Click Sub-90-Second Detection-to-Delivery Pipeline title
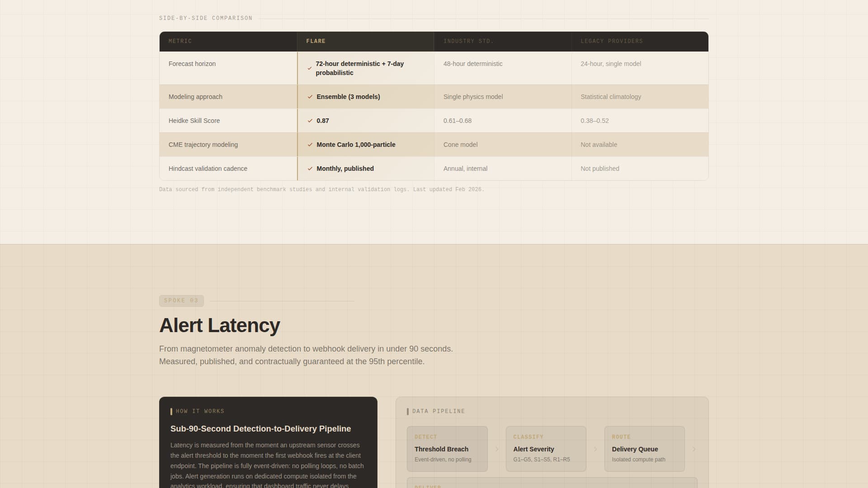This screenshot has width=868, height=488. tap(260, 429)
